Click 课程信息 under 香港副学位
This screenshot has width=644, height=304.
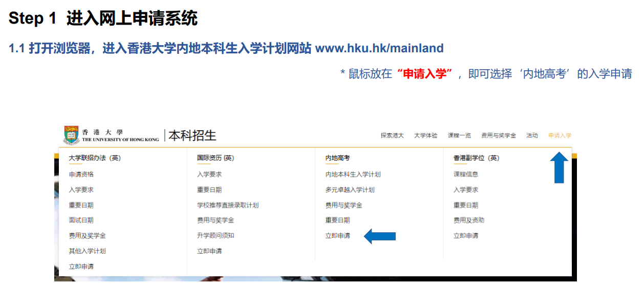click(x=466, y=174)
